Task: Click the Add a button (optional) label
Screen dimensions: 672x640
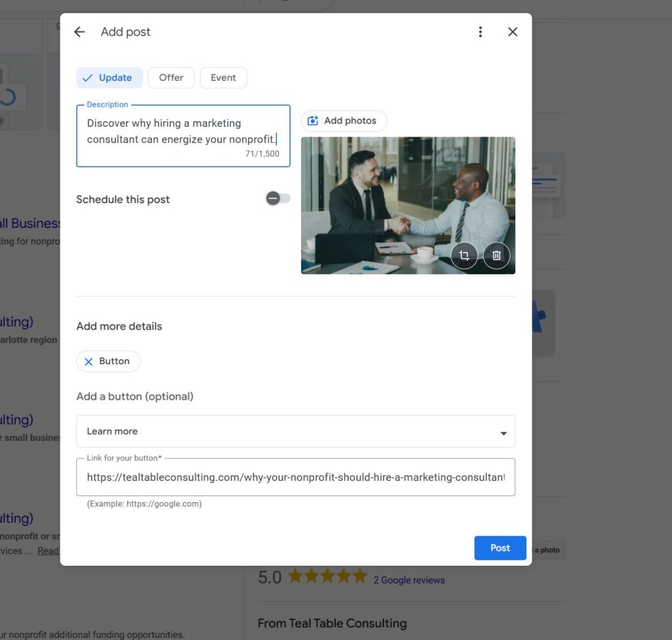Action: (x=135, y=396)
